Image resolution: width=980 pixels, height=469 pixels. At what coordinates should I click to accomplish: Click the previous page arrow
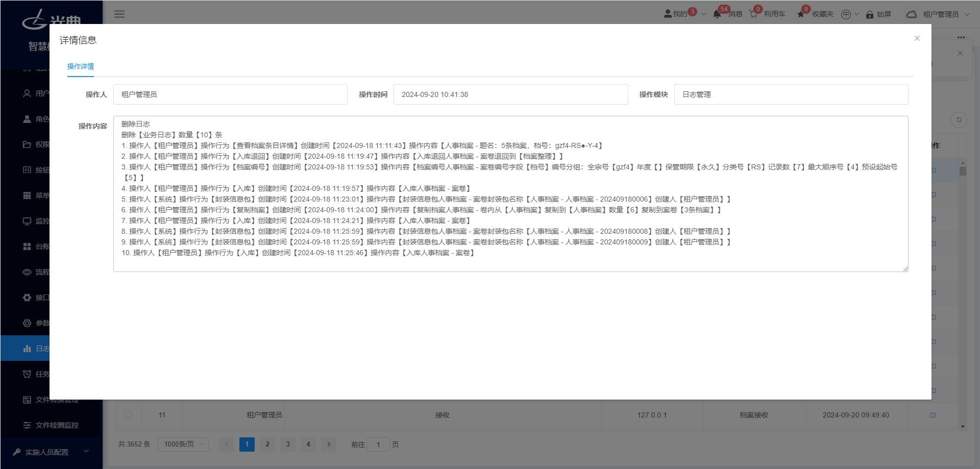(227, 445)
